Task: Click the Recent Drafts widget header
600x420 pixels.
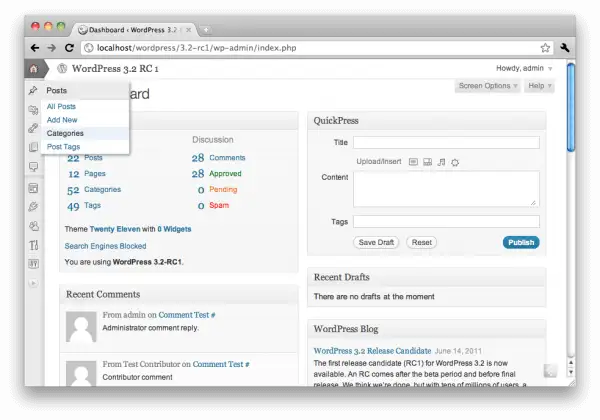Action: pyautogui.click(x=427, y=277)
